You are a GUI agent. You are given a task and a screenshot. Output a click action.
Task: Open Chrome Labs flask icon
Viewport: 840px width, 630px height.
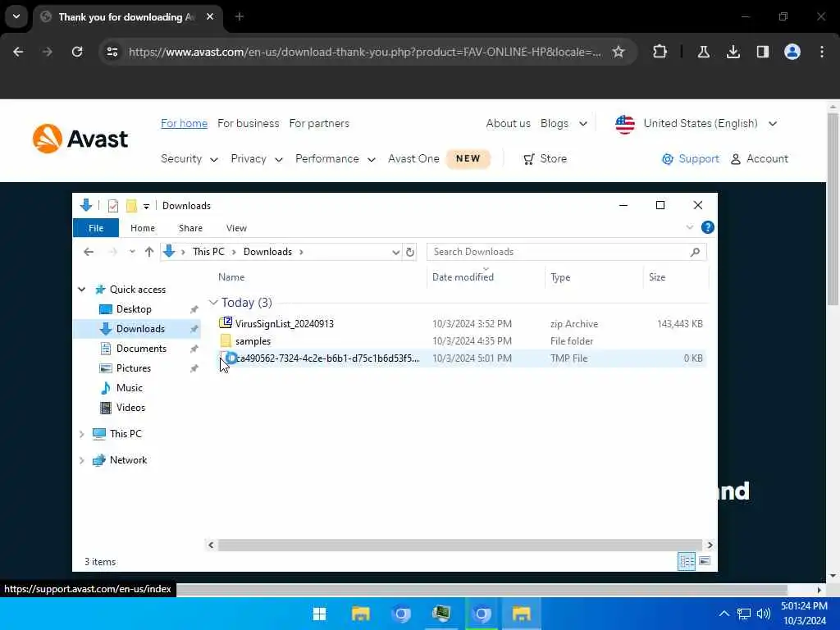703,52
